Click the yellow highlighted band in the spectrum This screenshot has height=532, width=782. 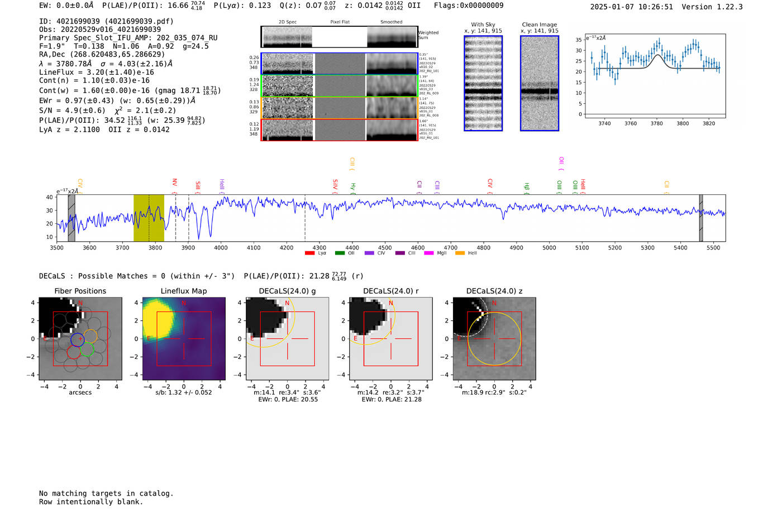pyautogui.click(x=149, y=218)
